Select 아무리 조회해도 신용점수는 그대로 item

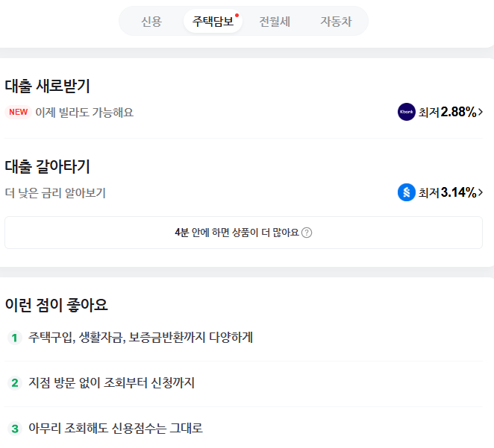[x=116, y=429]
